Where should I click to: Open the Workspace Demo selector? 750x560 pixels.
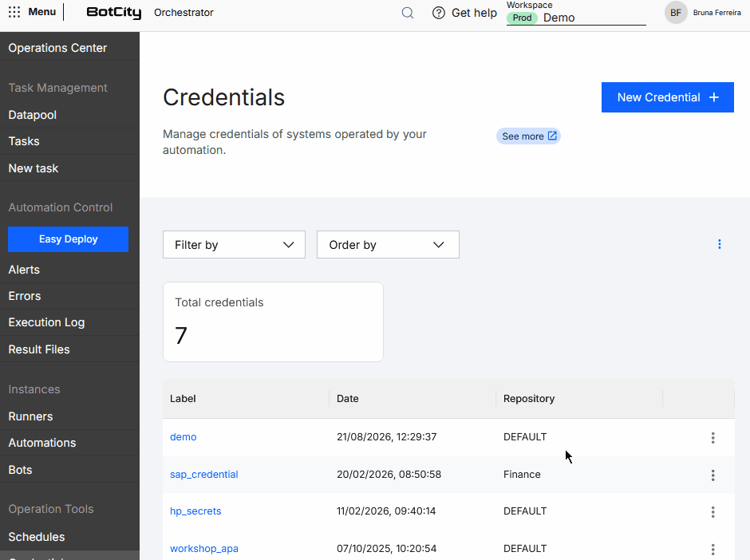[576, 18]
